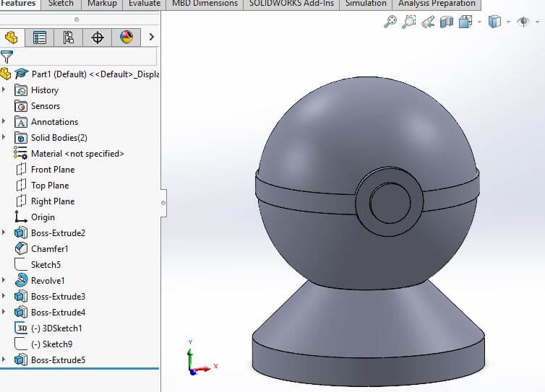Image resolution: width=545 pixels, height=392 pixels.
Task: Select the Boss-Extrude5 feature icon
Action: [x=21, y=360]
